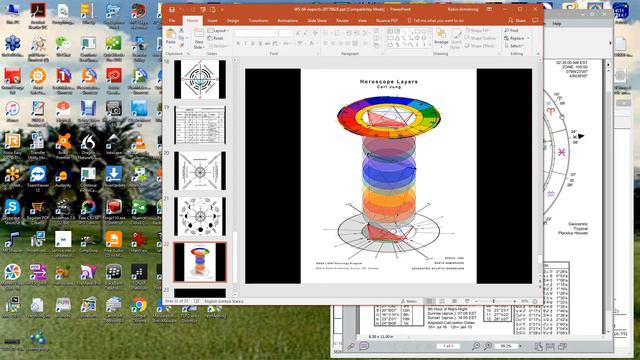Open the iTunes desktop shortcut
The height and width of the screenshot is (360, 640).
[x=12, y=111]
